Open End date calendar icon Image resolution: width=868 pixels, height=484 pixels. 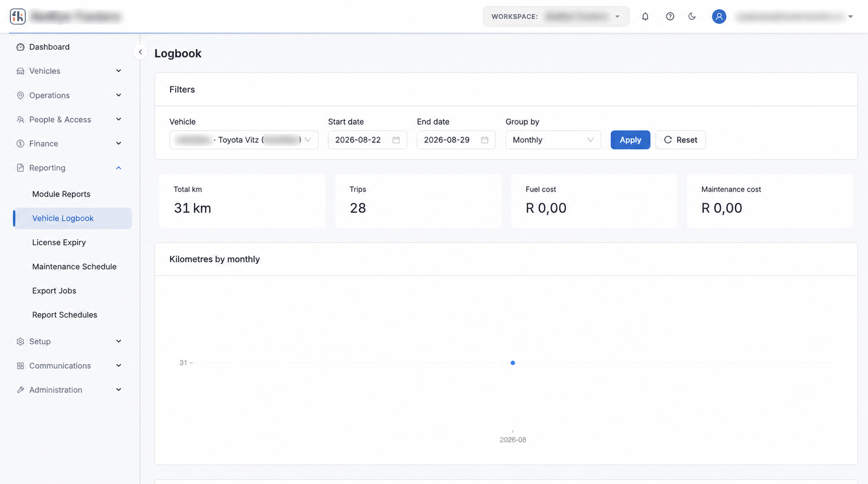click(484, 140)
